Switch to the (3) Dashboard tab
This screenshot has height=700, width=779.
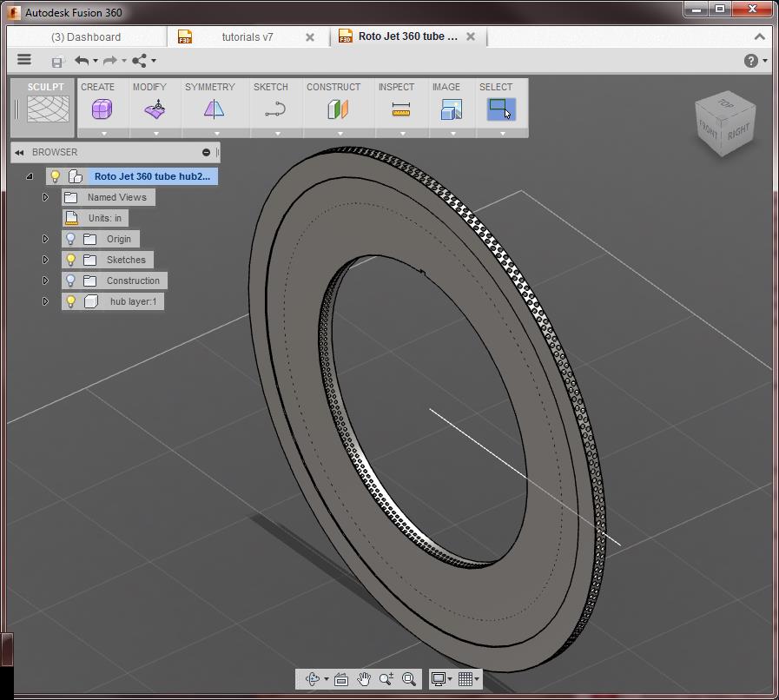[x=86, y=36]
